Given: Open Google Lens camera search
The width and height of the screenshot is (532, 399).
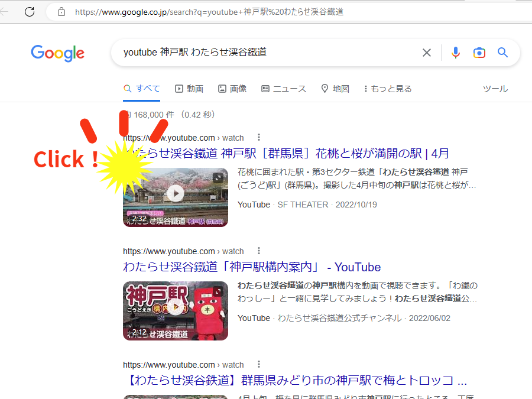Looking at the screenshot, I should tap(479, 53).
